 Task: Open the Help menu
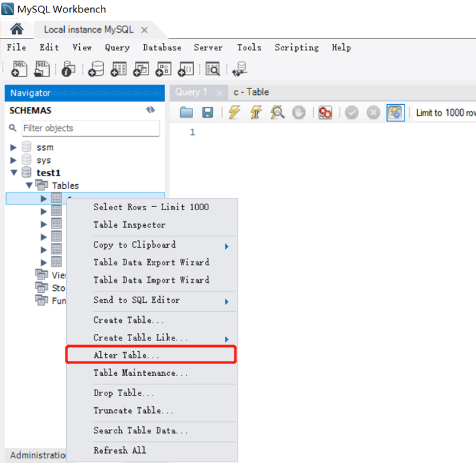[x=341, y=48]
